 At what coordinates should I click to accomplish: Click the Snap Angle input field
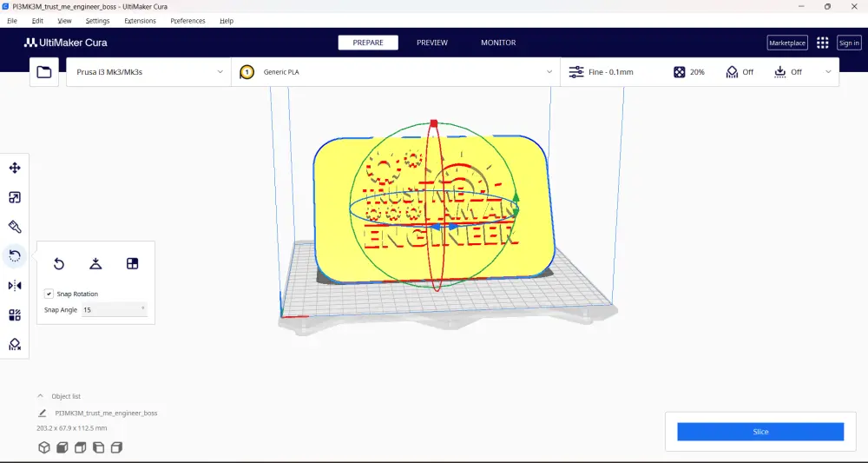[114, 310]
